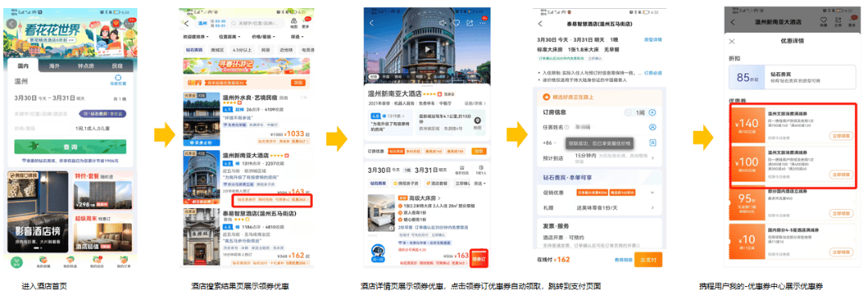Open the 价格/星级 dropdown
Image resolution: width=868 pixels, height=295 pixels.
(262, 37)
